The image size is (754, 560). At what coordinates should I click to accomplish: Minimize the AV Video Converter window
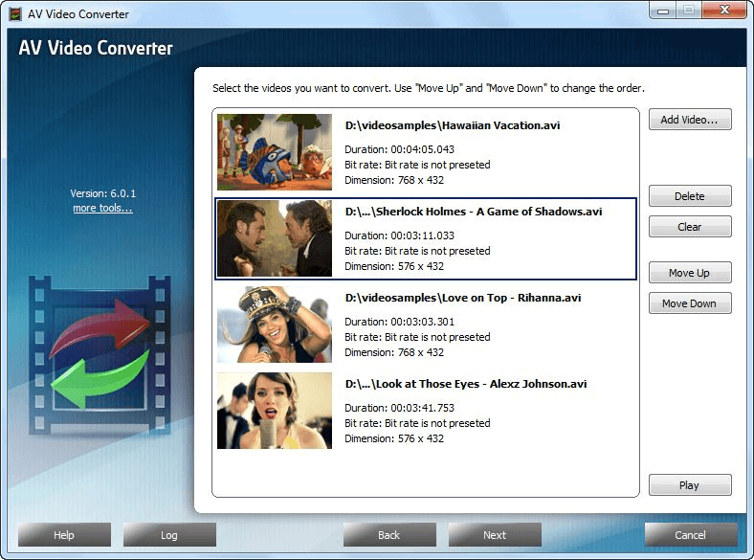[663, 11]
